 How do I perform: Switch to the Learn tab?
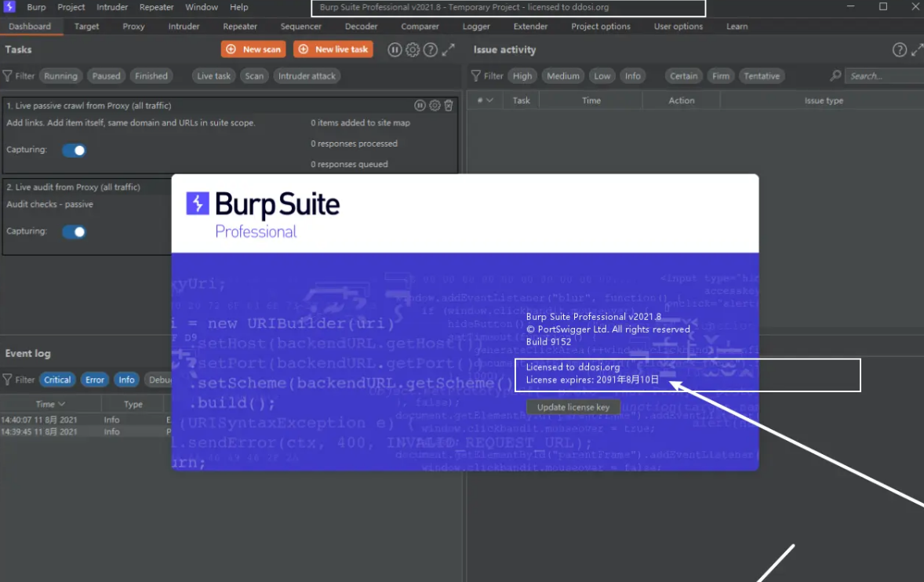737,27
